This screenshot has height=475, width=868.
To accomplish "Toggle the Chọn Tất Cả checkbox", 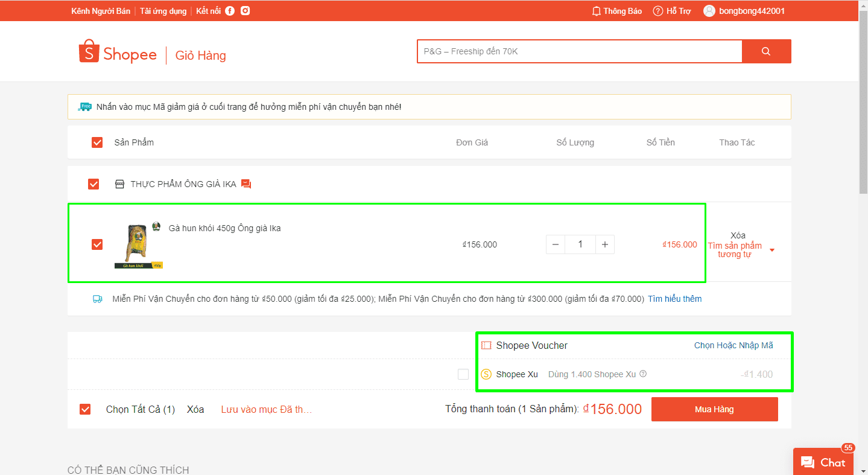I will pyautogui.click(x=85, y=409).
